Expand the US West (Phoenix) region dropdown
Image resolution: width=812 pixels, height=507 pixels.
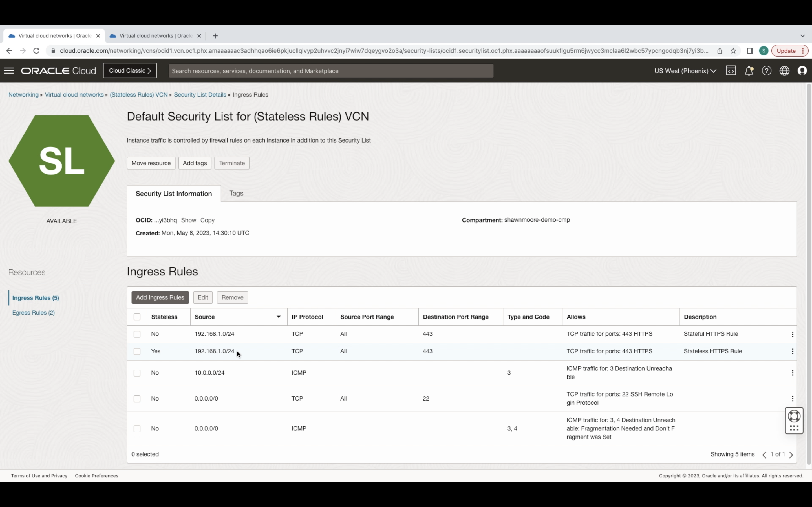(685, 71)
